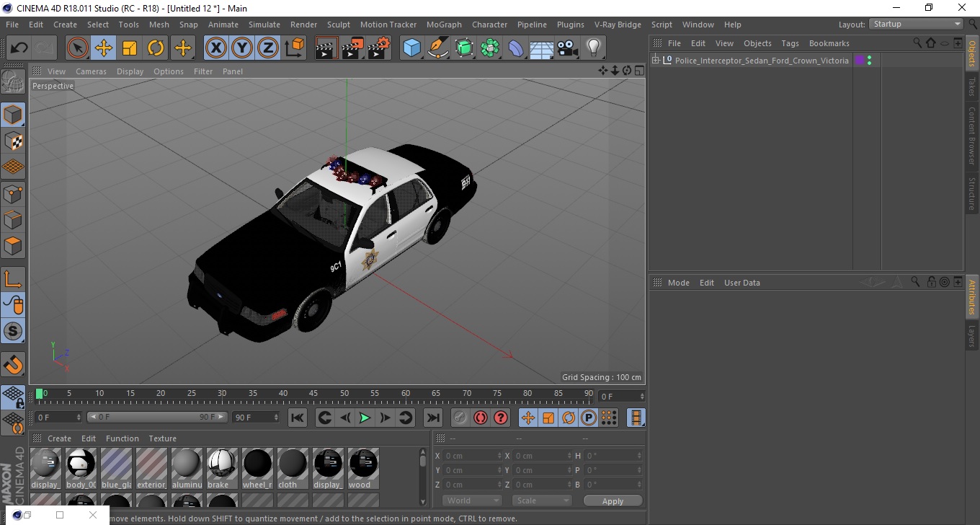Toggle coordinate system icon

pos(294,48)
